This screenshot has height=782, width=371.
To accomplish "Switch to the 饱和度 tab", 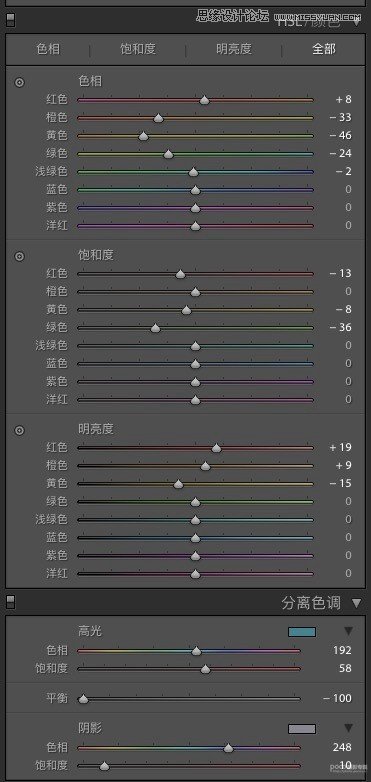I will tap(138, 49).
